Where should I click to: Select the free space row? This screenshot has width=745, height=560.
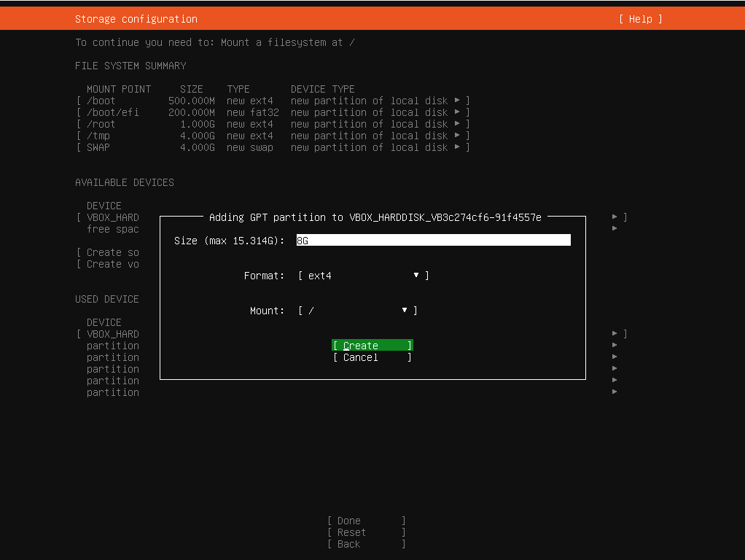tap(112, 229)
